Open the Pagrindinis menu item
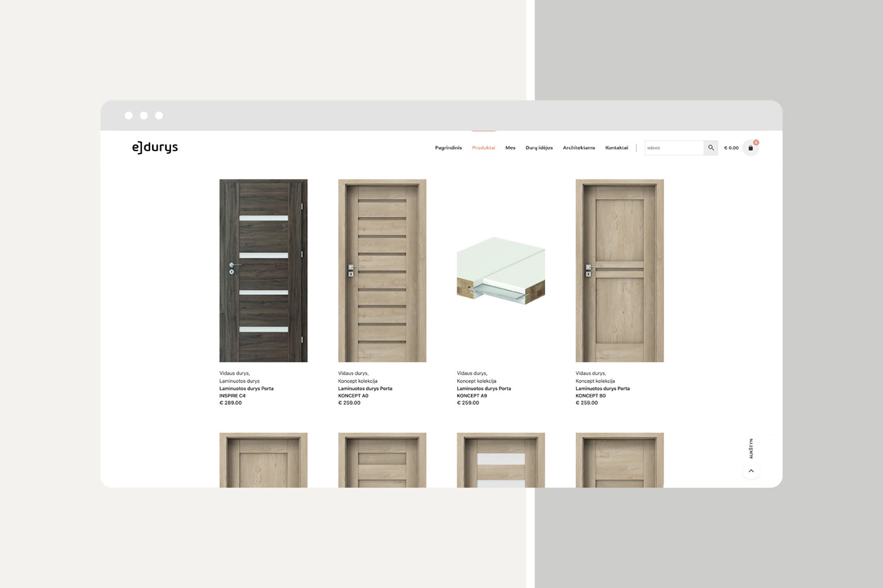 point(448,148)
